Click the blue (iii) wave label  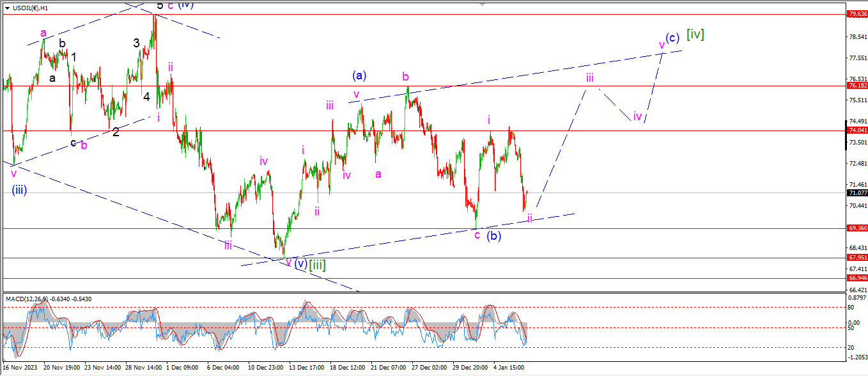pyautogui.click(x=19, y=189)
